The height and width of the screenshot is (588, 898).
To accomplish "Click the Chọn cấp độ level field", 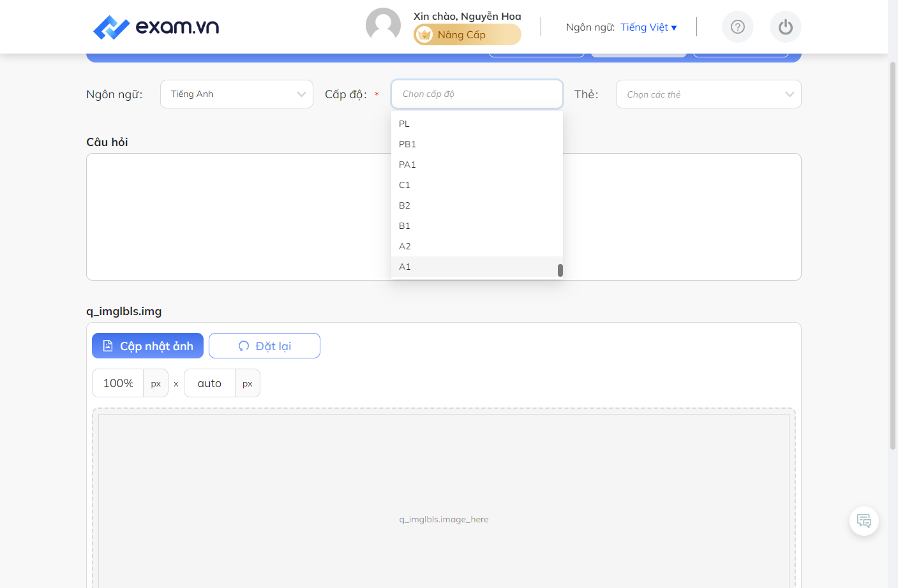I will 477,94.
